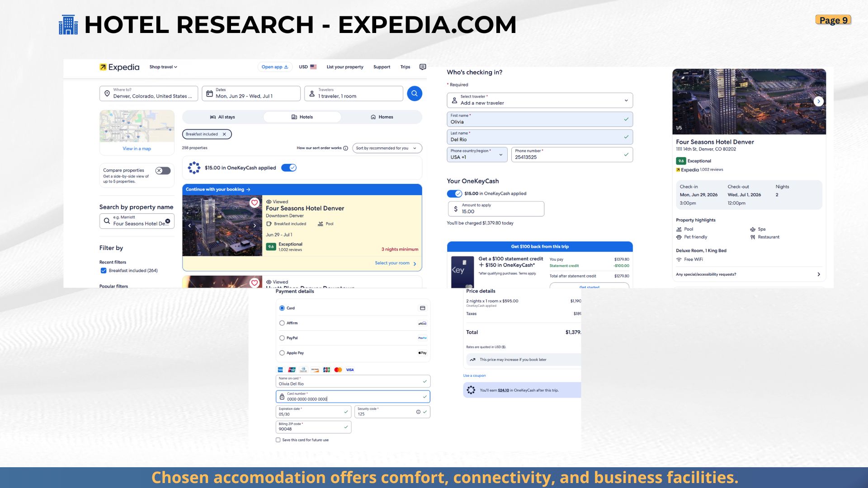This screenshot has width=868, height=488.
Task: Click Open app button
Action: click(275, 67)
